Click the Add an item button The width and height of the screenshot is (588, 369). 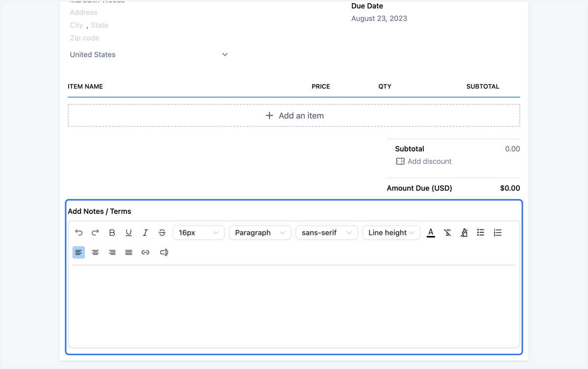[x=294, y=115]
